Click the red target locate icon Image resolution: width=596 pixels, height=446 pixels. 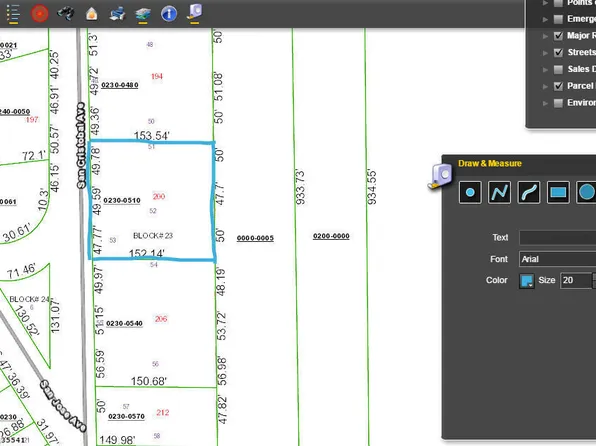click(40, 14)
